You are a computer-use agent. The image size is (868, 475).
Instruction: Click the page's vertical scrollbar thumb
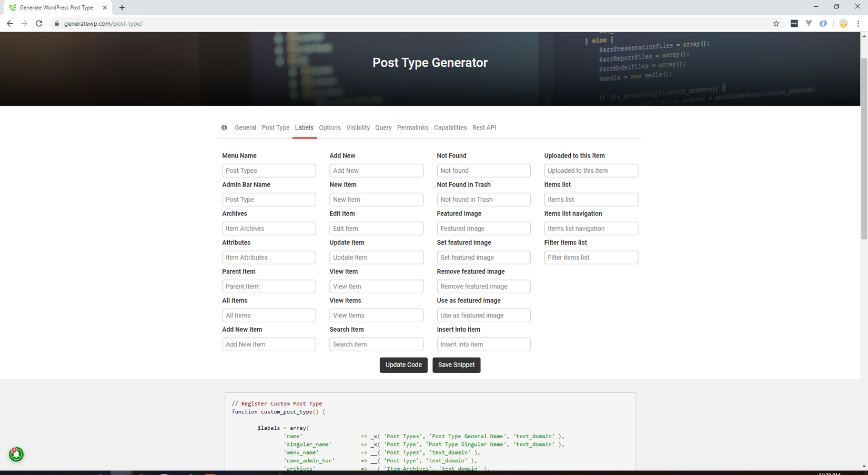pyautogui.click(x=864, y=149)
